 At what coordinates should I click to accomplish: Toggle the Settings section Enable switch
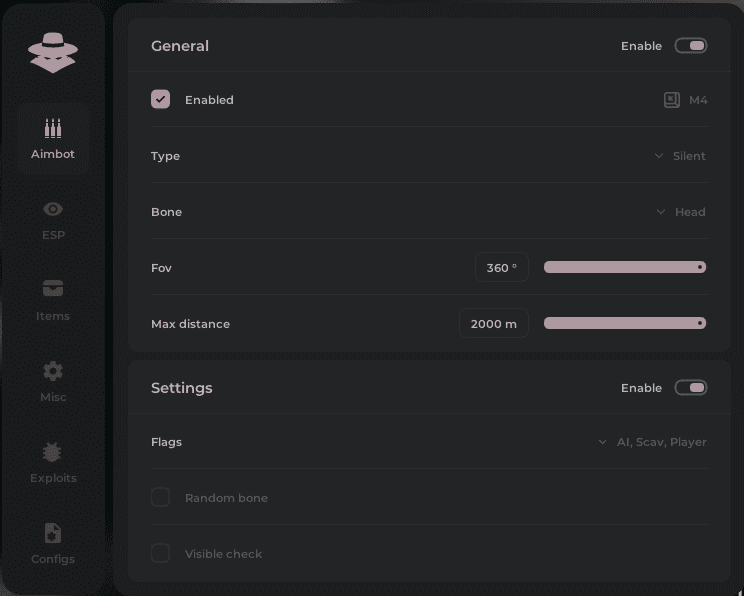pos(691,388)
